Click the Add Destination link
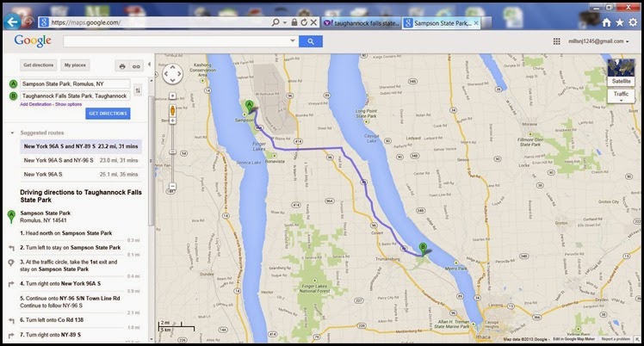 coord(36,104)
